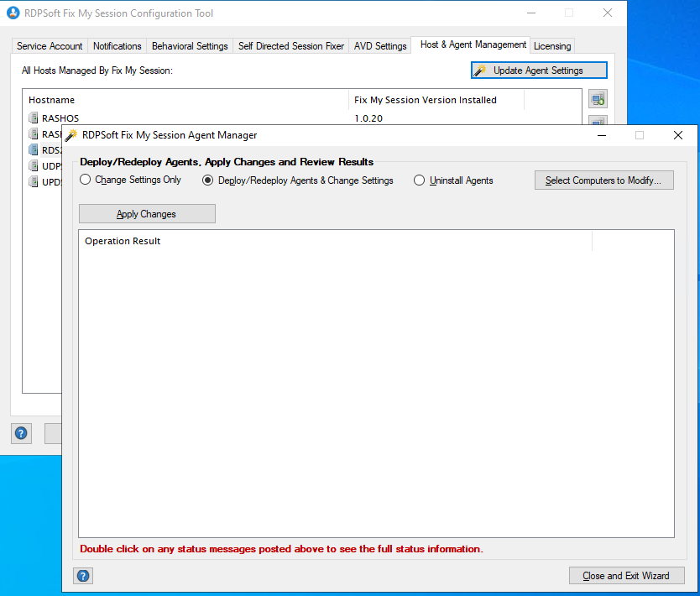Click the magic wand icon in Agent Manager title bar

click(x=71, y=135)
